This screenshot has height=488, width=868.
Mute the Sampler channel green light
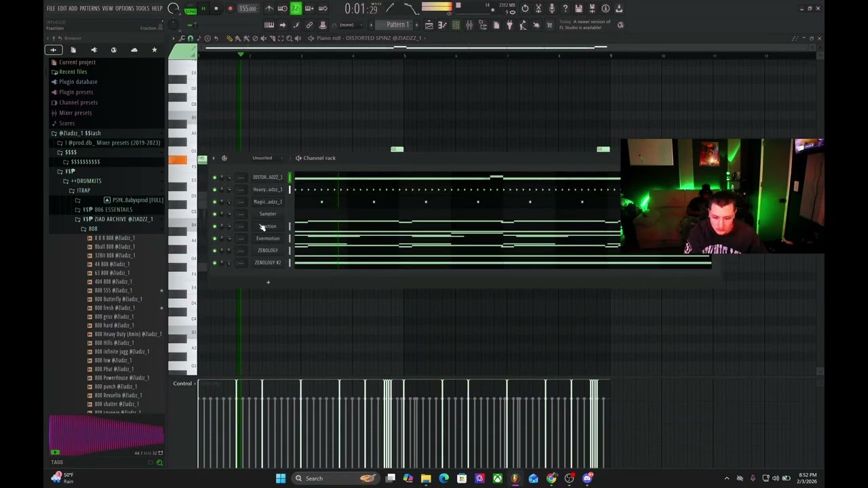coord(214,214)
